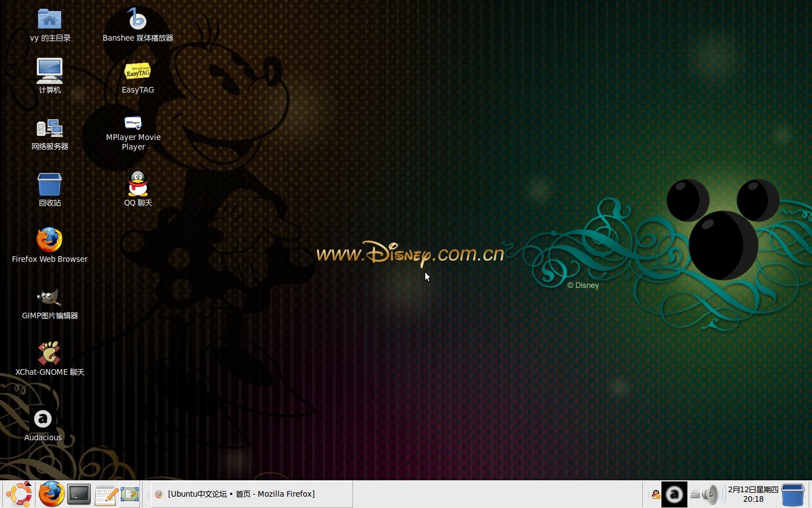Open the date and time clock applet

coord(753,494)
